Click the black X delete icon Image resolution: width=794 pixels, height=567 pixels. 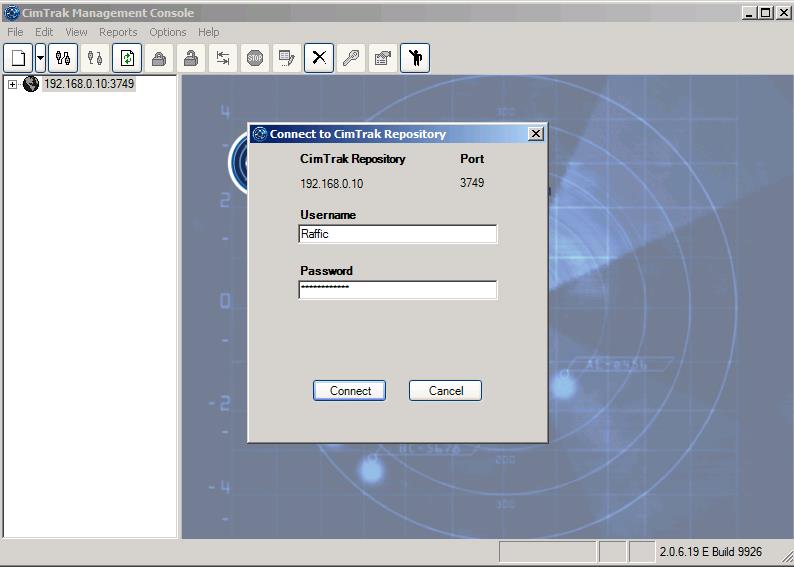tap(319, 58)
